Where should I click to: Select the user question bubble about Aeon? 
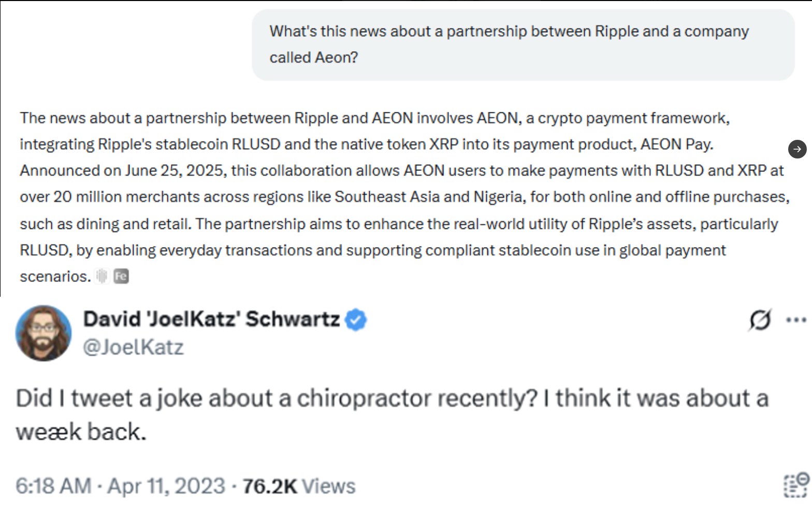(523, 45)
